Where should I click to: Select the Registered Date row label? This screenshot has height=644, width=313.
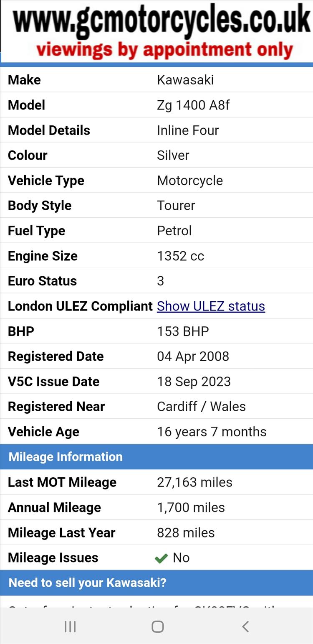(56, 356)
